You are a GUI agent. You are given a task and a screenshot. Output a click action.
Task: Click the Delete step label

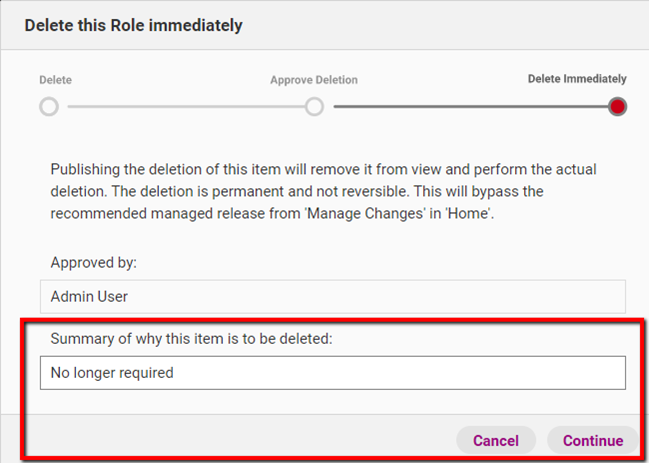(x=55, y=80)
